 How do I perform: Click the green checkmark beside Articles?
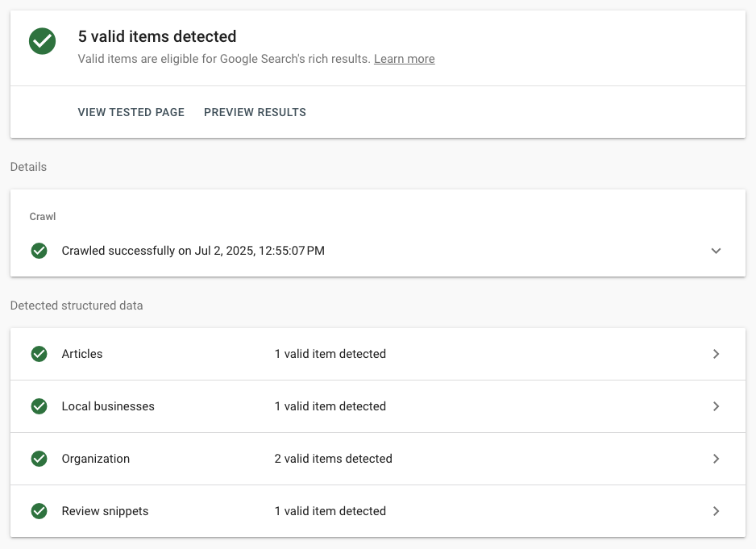(x=39, y=354)
